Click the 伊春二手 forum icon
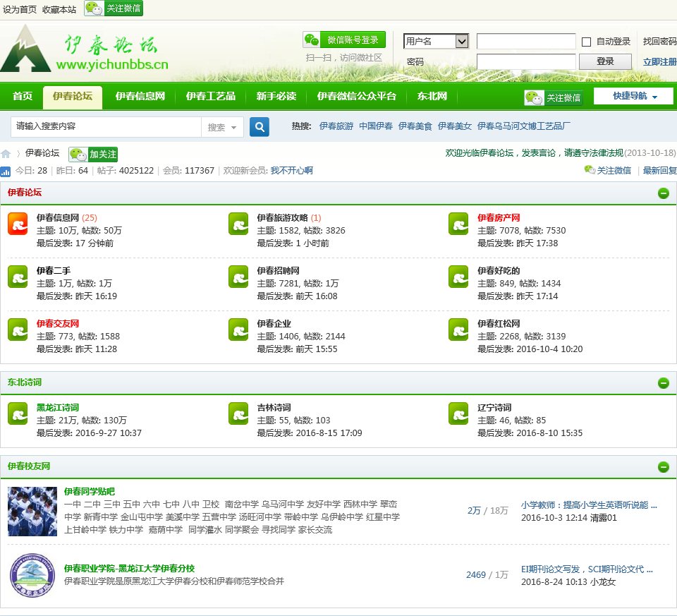677x616 pixels. pos(18,277)
